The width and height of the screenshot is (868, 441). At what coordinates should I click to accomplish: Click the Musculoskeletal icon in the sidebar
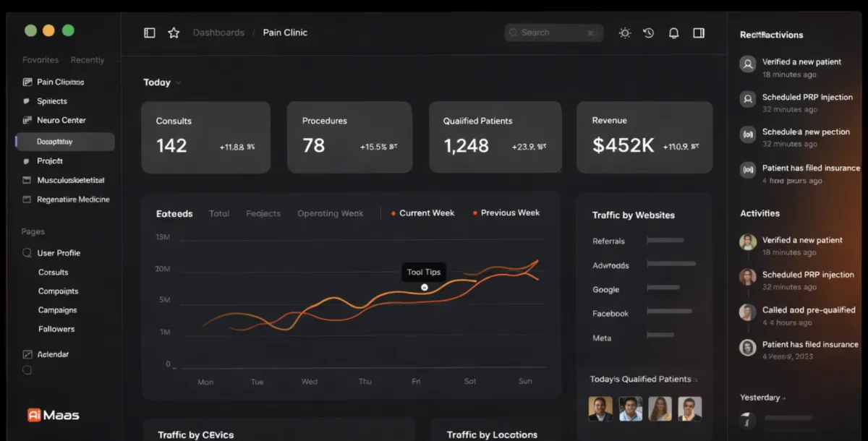27,180
